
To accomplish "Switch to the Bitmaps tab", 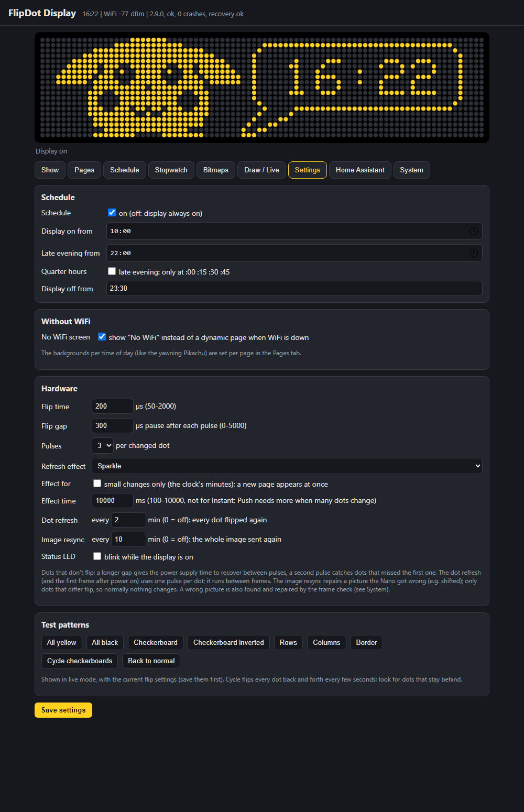I will pos(216,170).
